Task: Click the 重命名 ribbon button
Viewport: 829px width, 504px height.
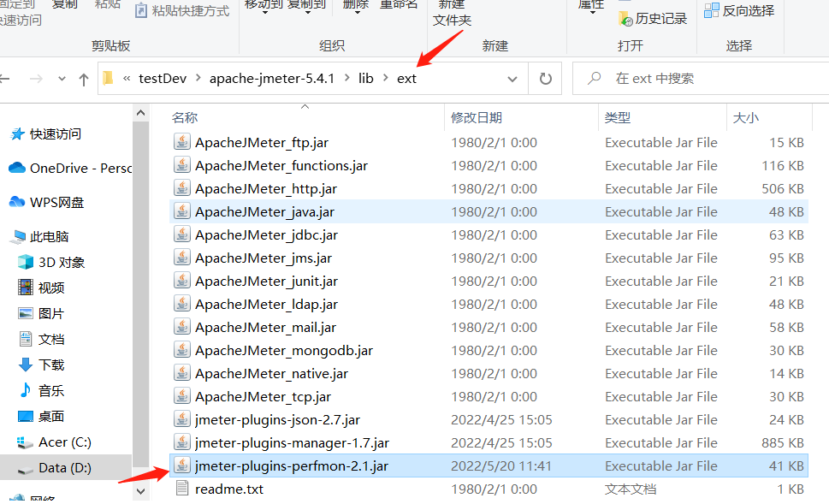Action: (399, 5)
